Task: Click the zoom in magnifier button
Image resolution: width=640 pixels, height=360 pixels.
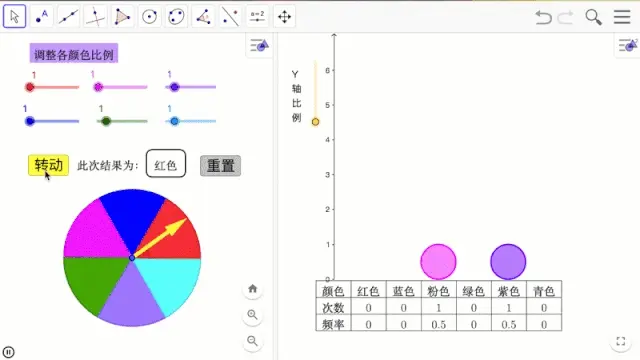Action: point(253,315)
